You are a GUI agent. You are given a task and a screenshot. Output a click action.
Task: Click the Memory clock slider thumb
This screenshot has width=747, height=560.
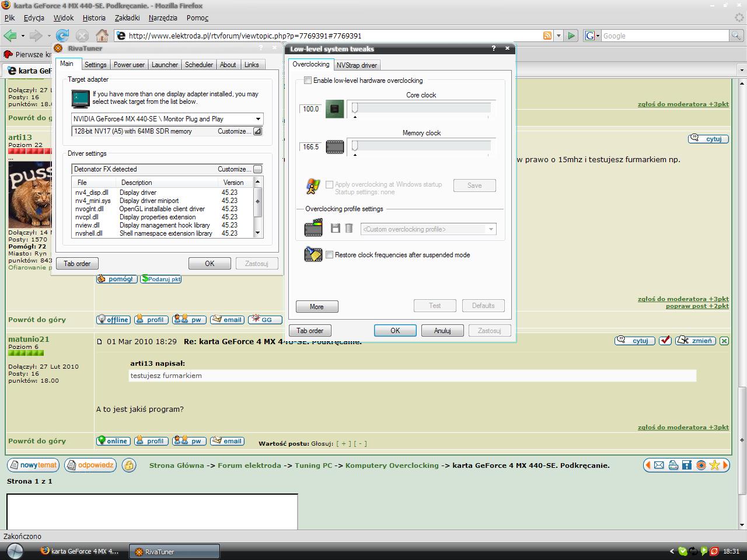(x=354, y=147)
